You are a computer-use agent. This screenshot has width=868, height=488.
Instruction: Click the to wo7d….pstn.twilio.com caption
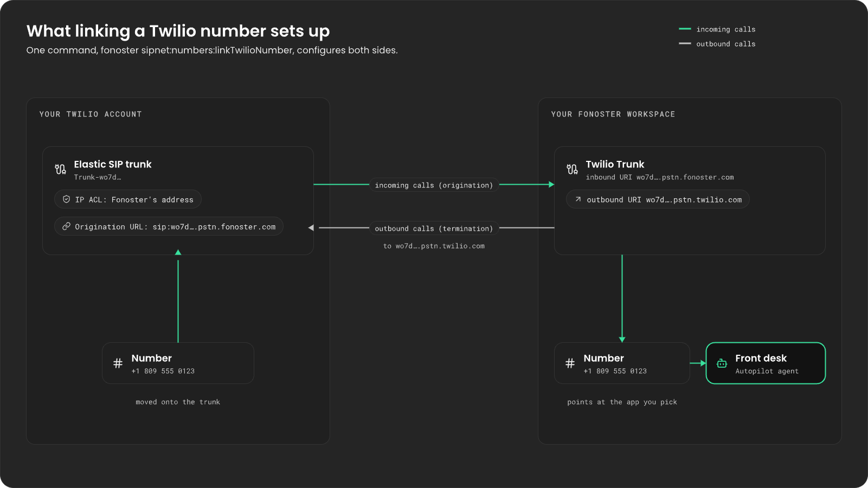click(x=434, y=246)
